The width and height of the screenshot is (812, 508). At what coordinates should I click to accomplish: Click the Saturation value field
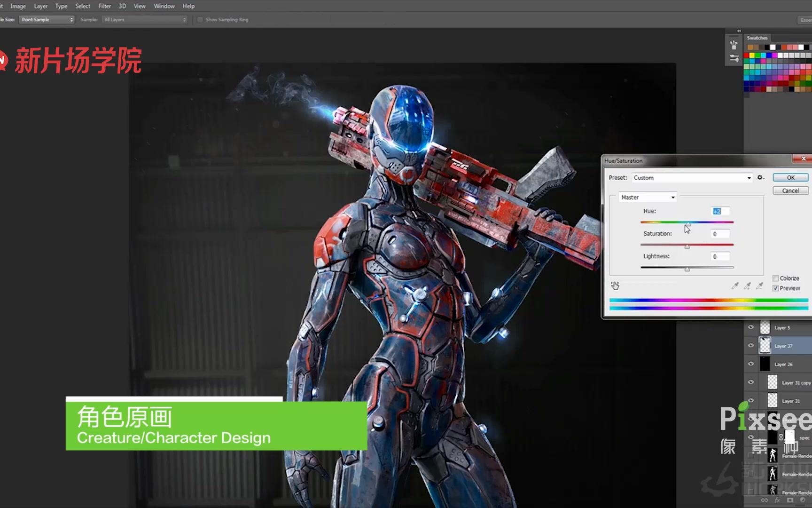tap(720, 234)
